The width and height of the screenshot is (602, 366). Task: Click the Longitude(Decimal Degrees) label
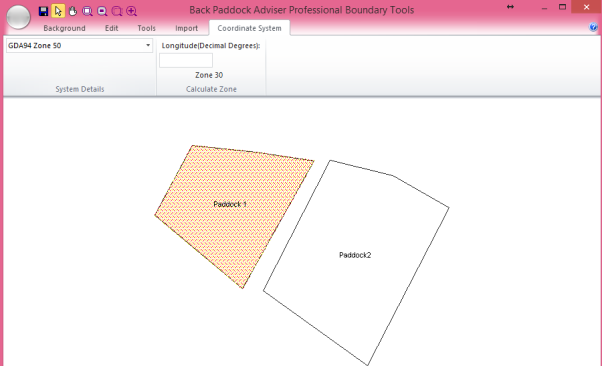(211, 46)
